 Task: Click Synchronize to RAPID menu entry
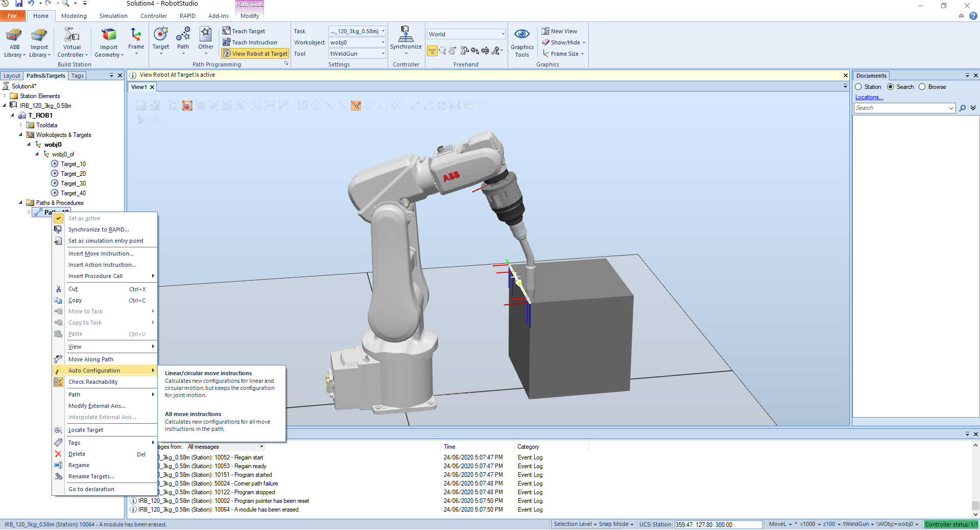99,229
